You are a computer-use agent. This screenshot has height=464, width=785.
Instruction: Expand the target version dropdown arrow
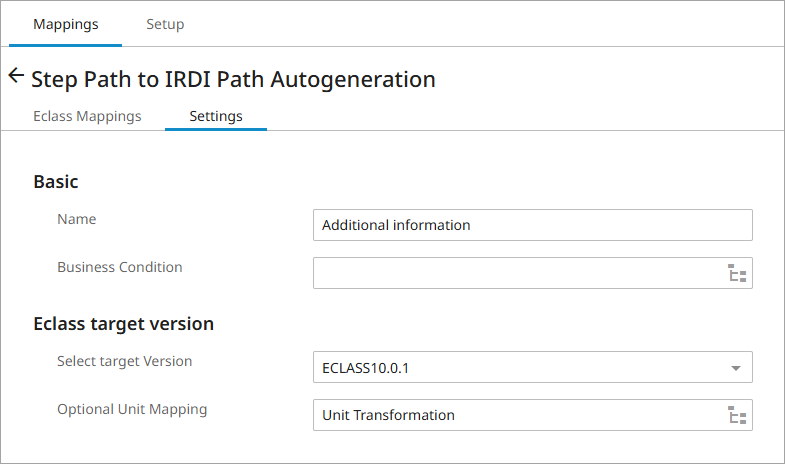(736, 368)
